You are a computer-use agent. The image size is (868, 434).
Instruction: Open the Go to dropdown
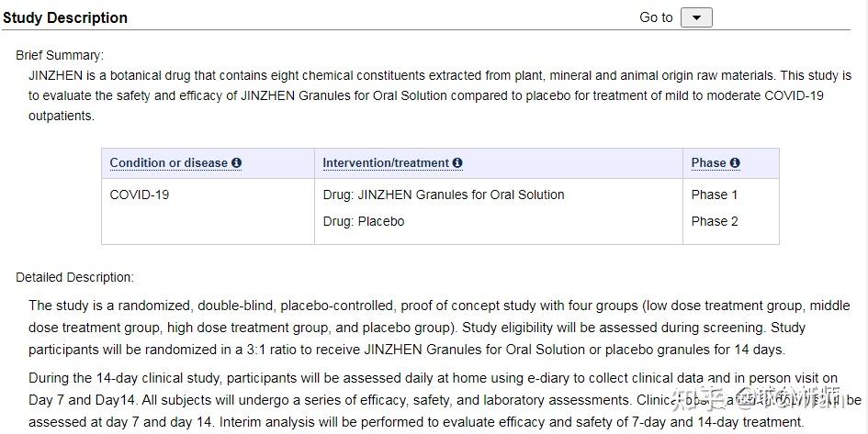point(696,17)
